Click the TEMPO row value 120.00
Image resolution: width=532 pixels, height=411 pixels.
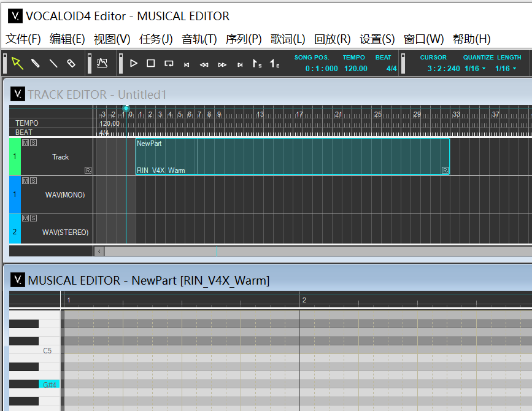(109, 123)
